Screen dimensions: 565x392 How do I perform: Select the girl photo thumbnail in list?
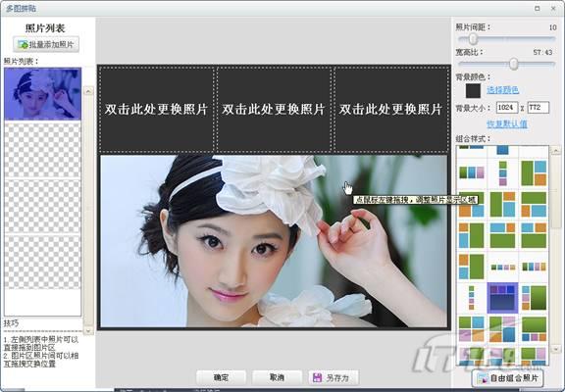coord(42,94)
